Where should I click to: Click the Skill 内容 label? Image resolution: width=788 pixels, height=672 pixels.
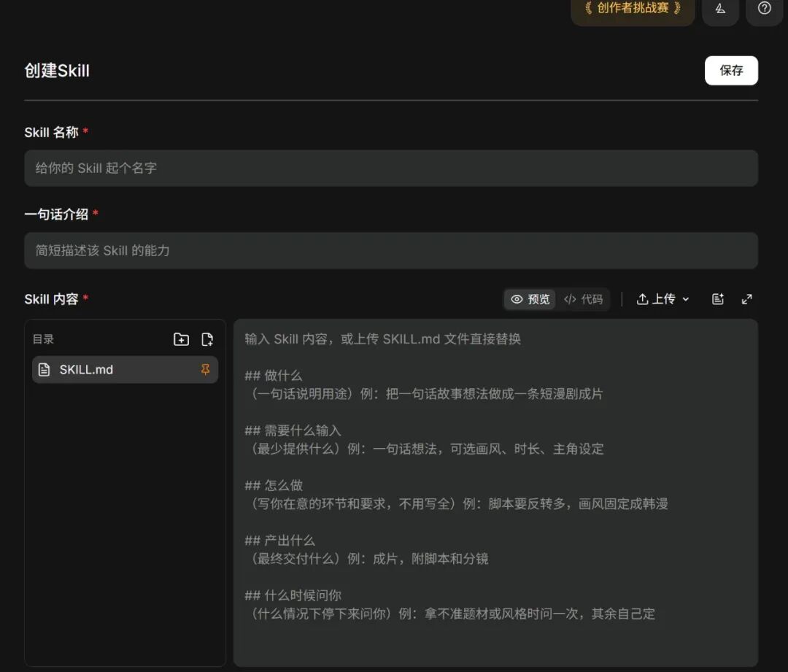51,299
